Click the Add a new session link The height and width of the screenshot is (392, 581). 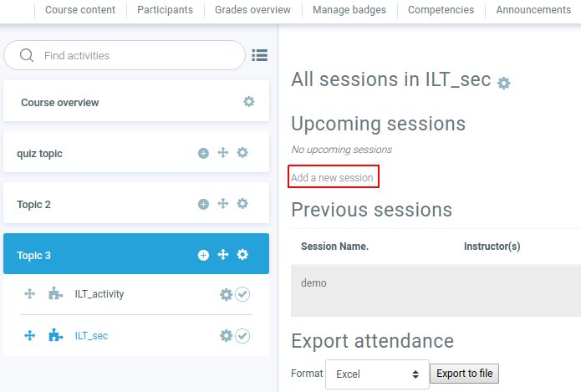point(332,177)
